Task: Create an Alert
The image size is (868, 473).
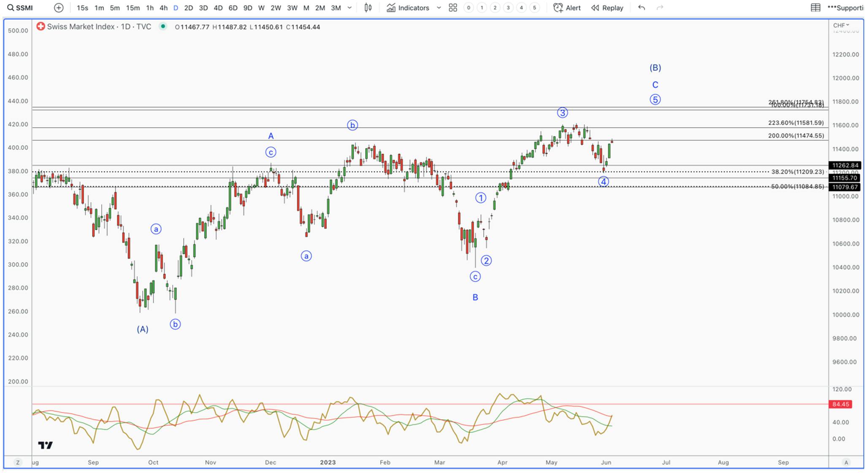Action: coord(567,8)
